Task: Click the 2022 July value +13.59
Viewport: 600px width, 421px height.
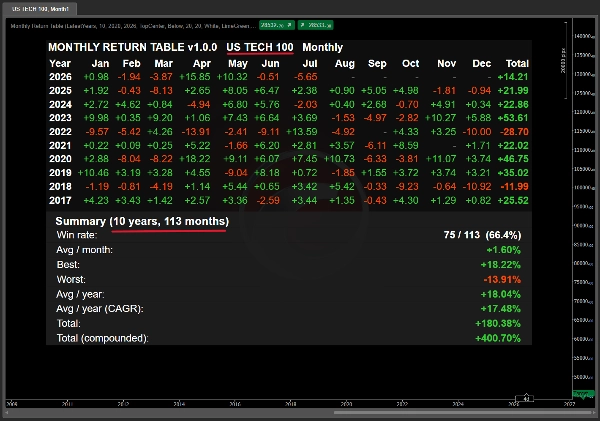Action: click(x=302, y=132)
